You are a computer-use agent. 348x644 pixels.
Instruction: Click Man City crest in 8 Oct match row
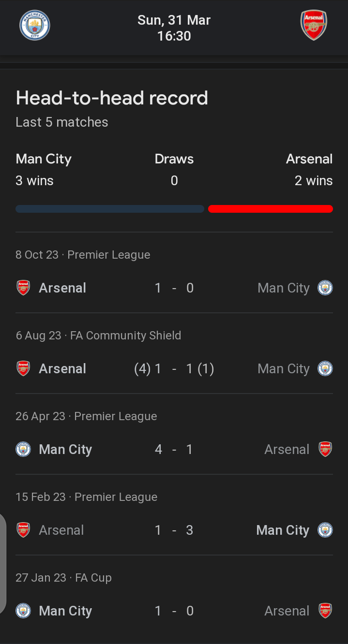point(325,288)
